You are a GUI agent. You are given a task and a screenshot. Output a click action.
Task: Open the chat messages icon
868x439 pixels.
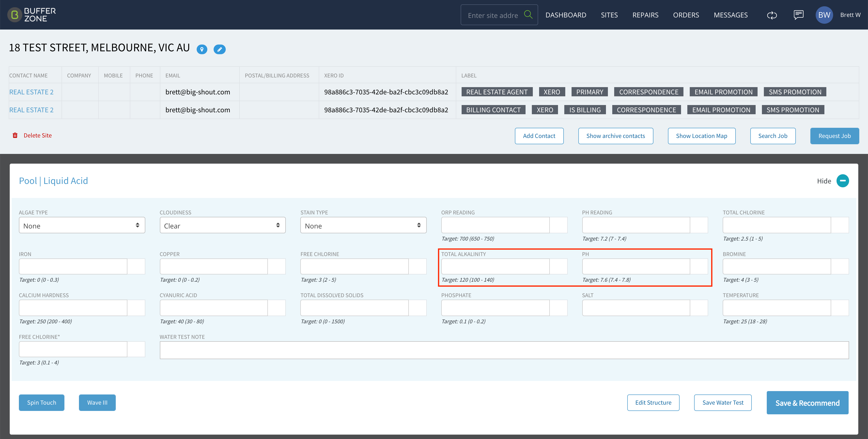(798, 15)
